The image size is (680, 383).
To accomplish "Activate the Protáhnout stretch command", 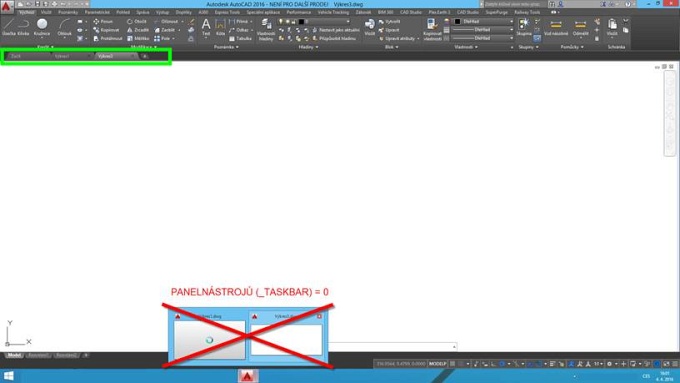I will point(108,39).
